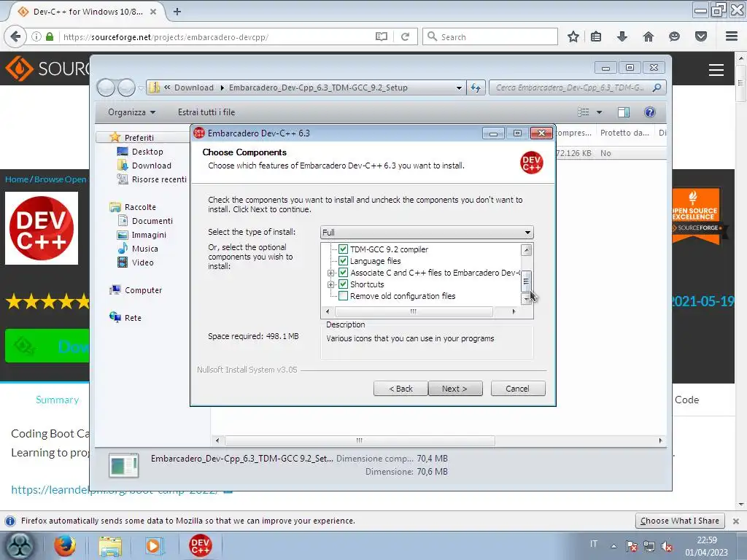Click component list vertical scrollbar thumb
Image resolution: width=747 pixels, height=560 pixels.
526,281
